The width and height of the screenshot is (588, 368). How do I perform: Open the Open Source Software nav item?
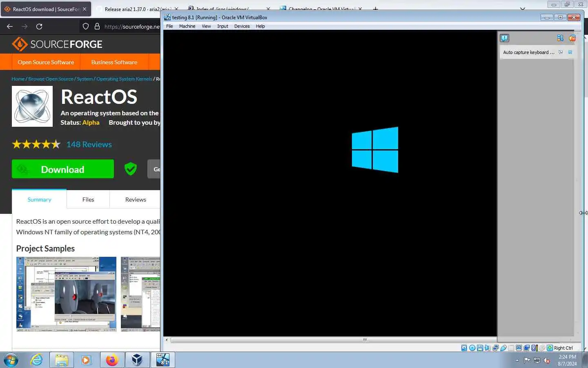click(46, 62)
